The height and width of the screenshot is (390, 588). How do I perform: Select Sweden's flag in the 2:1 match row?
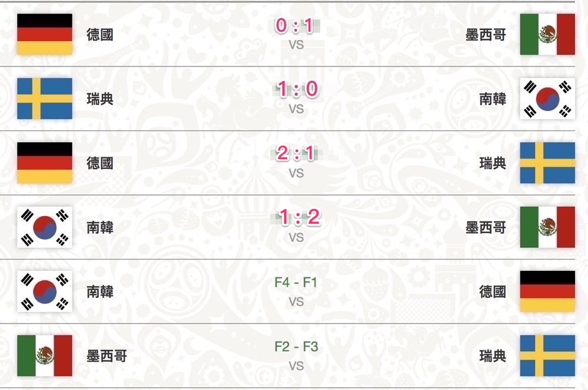547,163
